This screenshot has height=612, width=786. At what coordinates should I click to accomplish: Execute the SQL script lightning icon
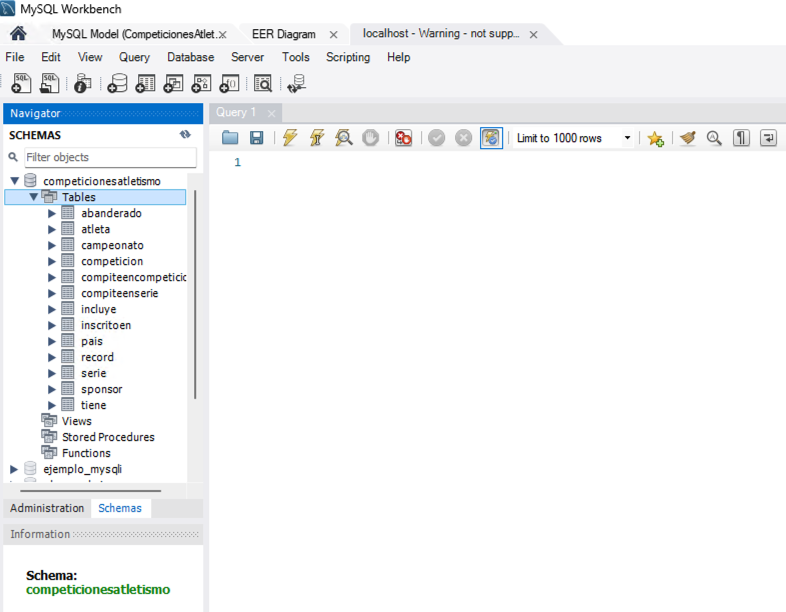(290, 137)
